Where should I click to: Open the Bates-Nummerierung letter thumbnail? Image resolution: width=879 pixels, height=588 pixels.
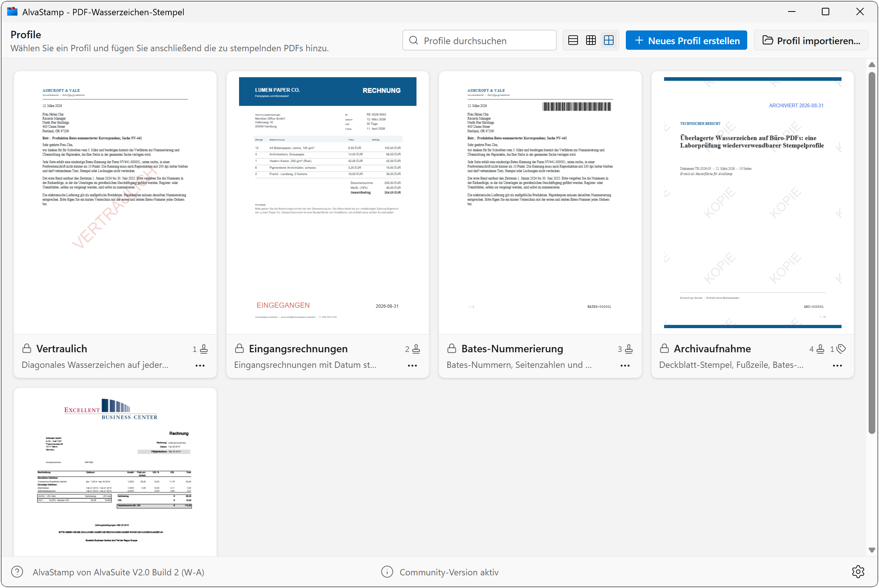pos(540,203)
